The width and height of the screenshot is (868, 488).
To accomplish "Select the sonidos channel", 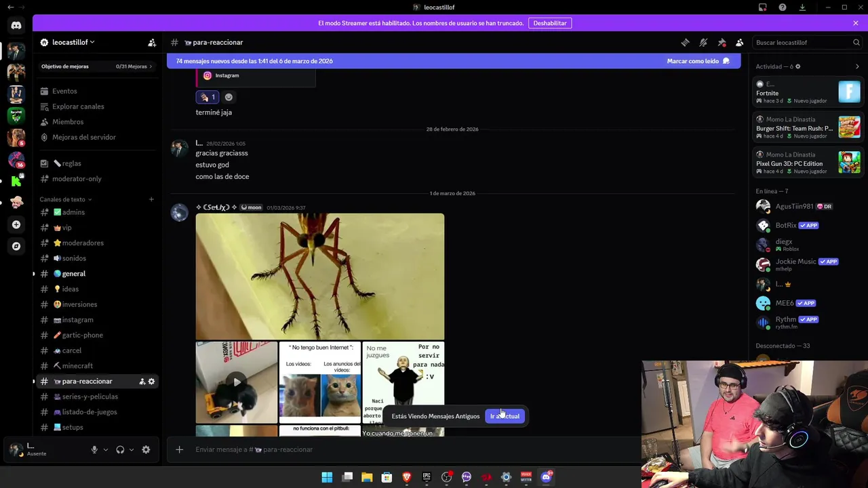I will [x=97, y=258].
